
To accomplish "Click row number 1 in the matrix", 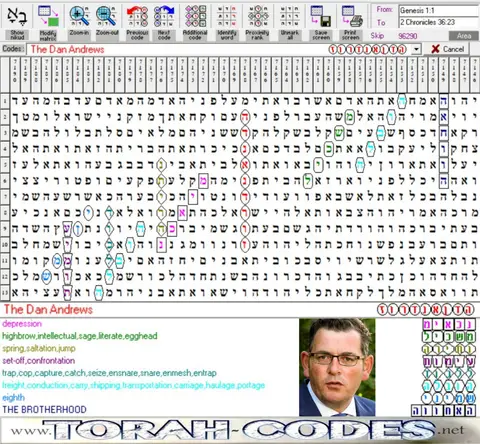I will (x=5, y=101).
